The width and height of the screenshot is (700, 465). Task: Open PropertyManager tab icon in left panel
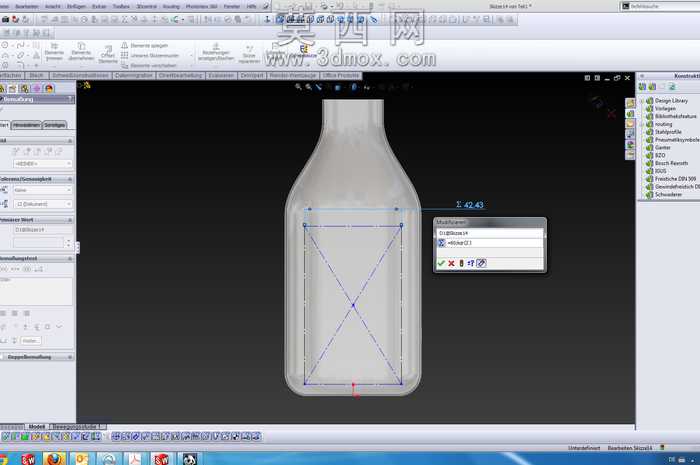click(13, 88)
